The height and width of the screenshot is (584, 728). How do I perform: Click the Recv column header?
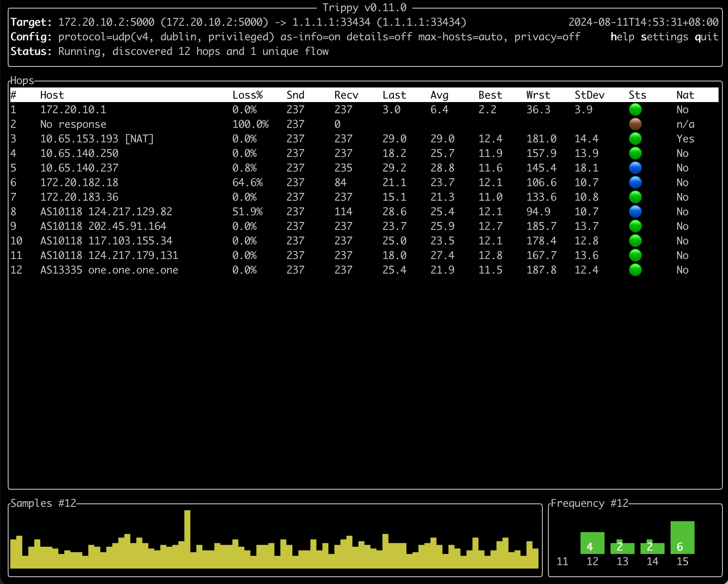click(x=346, y=95)
